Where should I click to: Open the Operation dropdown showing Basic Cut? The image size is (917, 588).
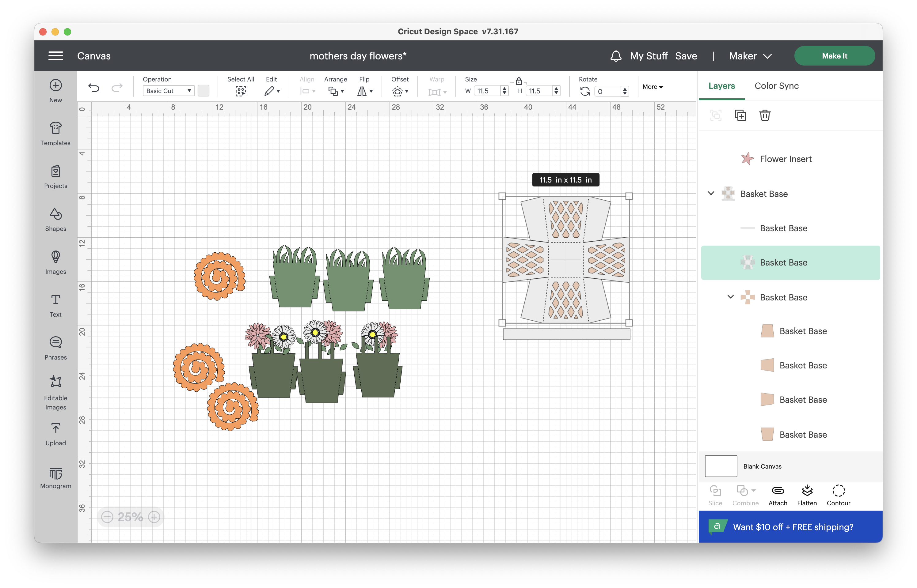pyautogui.click(x=168, y=90)
